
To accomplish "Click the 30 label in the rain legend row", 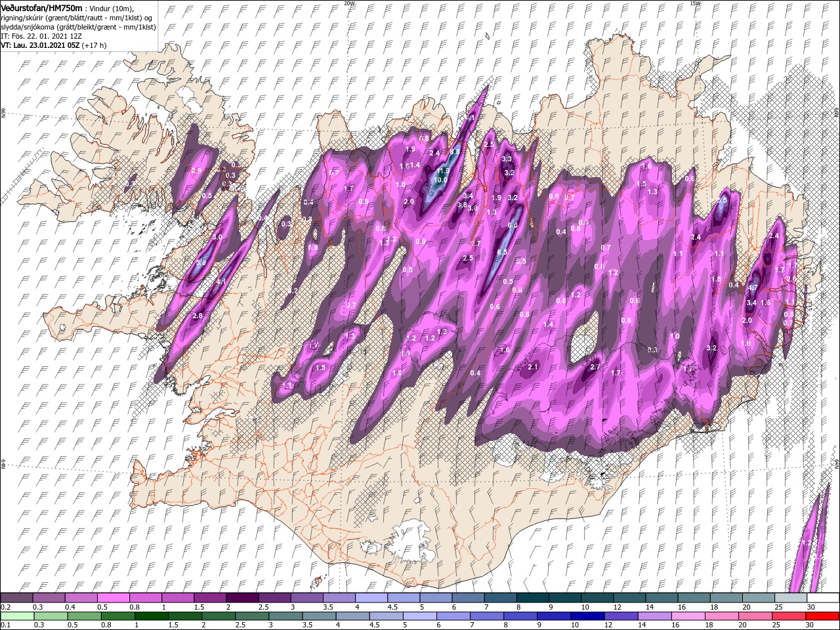I will point(811,625).
